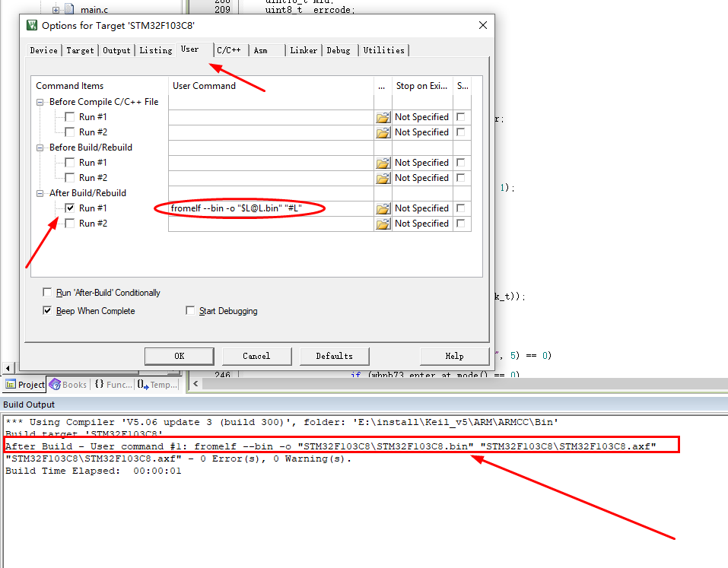728x568 pixels.
Task: Click the Project panel tab icon
Action: click(10, 384)
